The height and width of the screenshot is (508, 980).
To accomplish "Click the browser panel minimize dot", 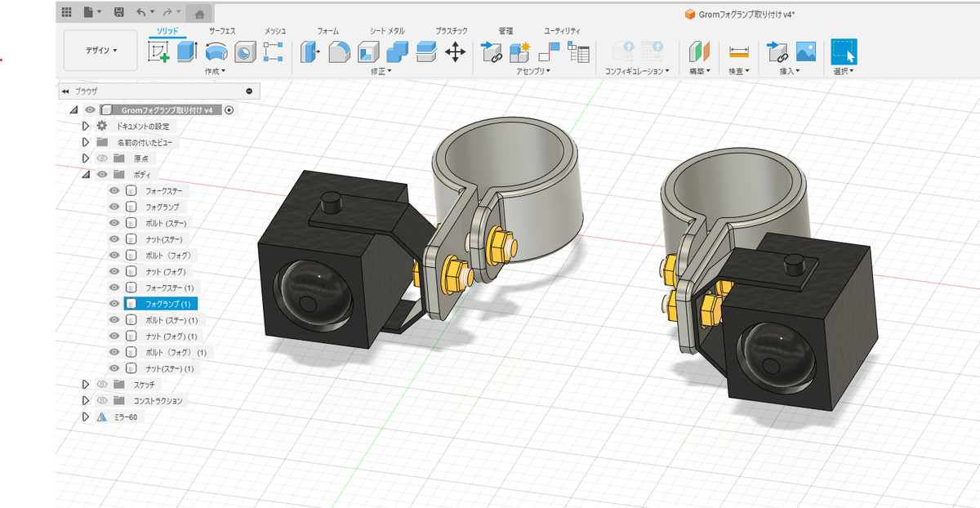I will [249, 91].
